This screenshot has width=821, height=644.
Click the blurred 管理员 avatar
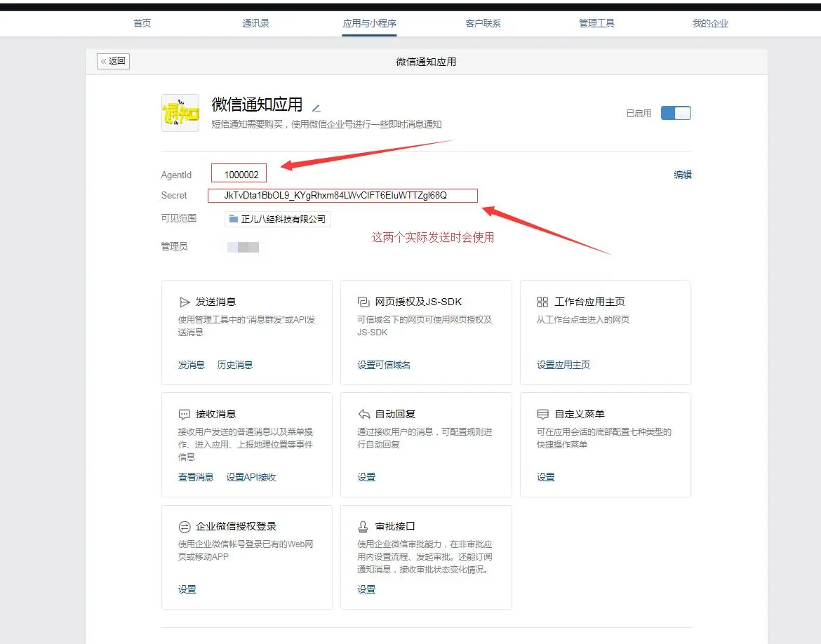[x=243, y=247]
